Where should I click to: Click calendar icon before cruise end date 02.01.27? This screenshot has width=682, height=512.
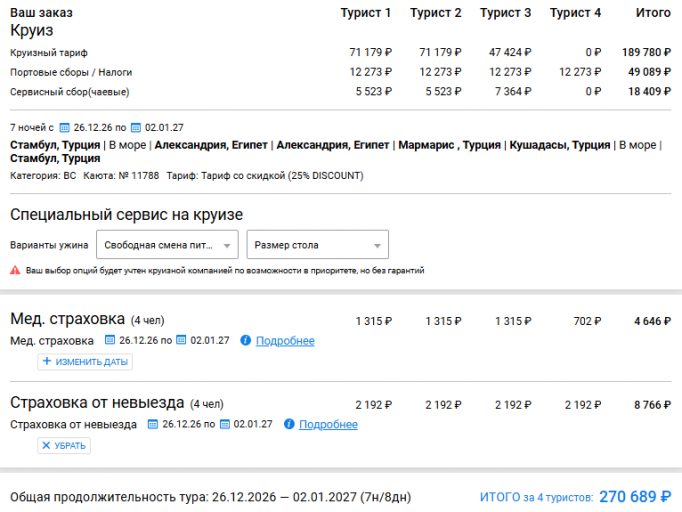tap(136, 127)
